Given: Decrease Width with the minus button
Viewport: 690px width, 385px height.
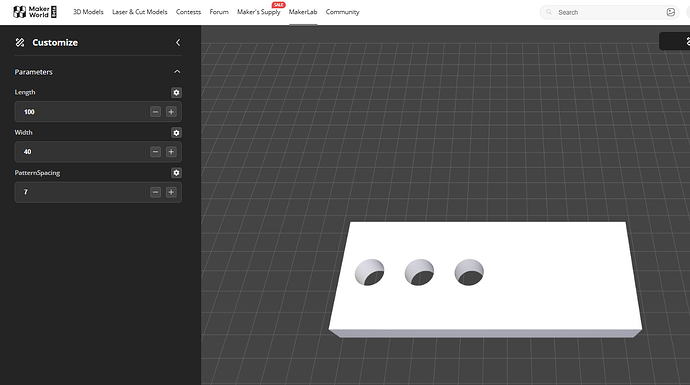Looking at the screenshot, I should pos(155,152).
